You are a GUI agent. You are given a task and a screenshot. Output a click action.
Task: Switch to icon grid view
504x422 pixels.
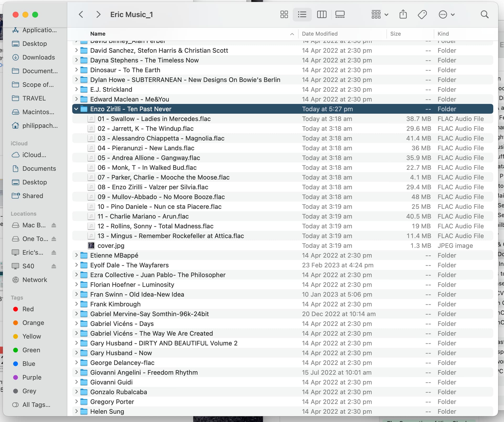click(284, 14)
